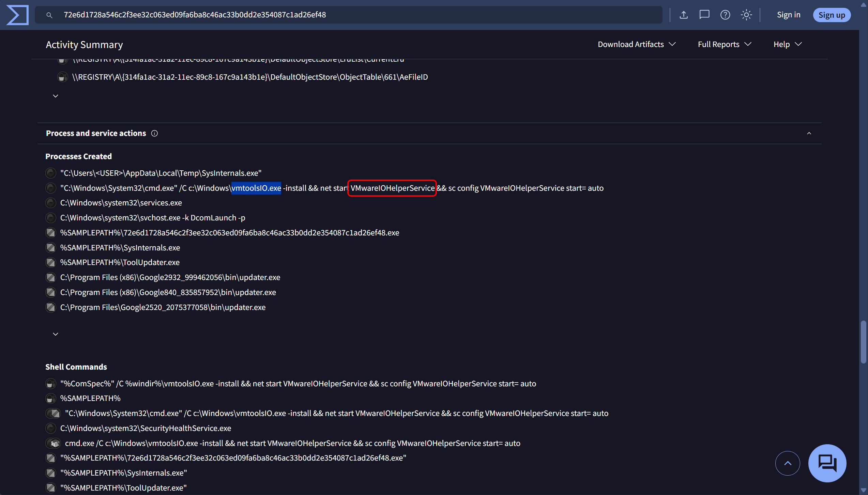868x495 pixels.
Task: Click the Processes Created heading
Action: (x=78, y=156)
